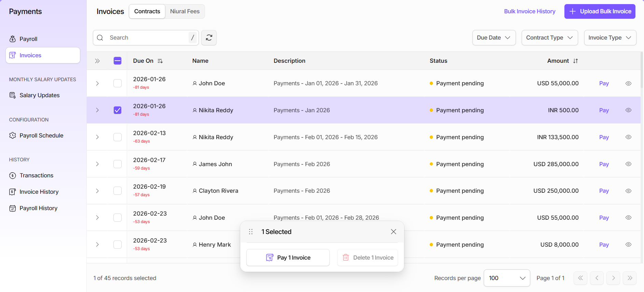Click the eye icon in John Doe's first row
The image size is (644, 292).
tap(628, 84)
